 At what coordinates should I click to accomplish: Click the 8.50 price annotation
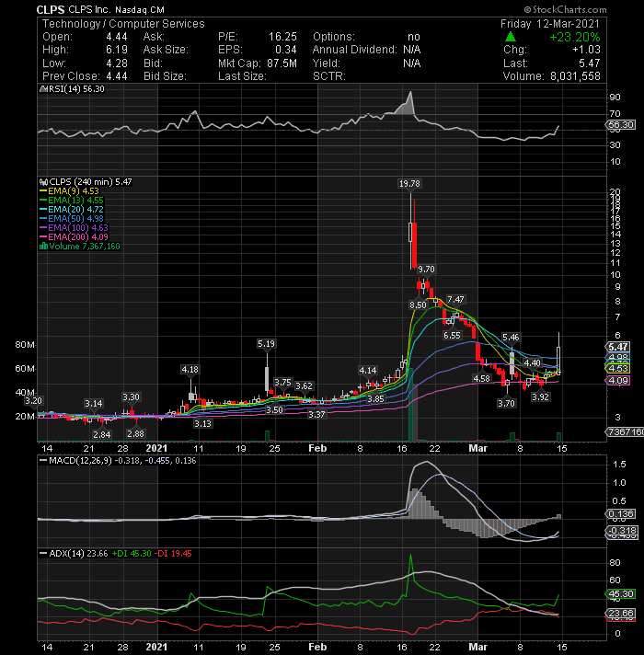pos(418,305)
